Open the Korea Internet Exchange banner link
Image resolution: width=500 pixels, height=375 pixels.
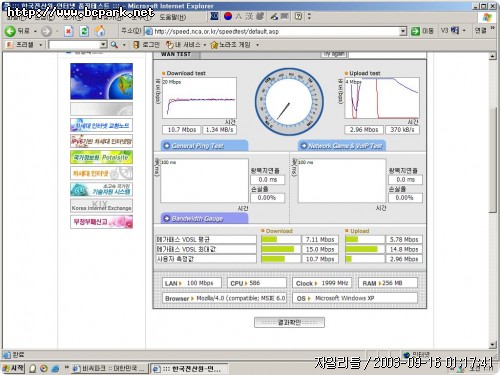[x=102, y=205]
